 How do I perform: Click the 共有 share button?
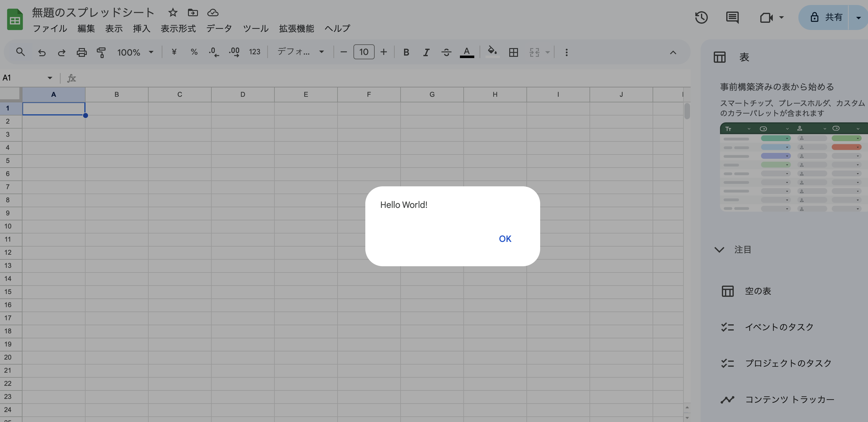tap(826, 17)
